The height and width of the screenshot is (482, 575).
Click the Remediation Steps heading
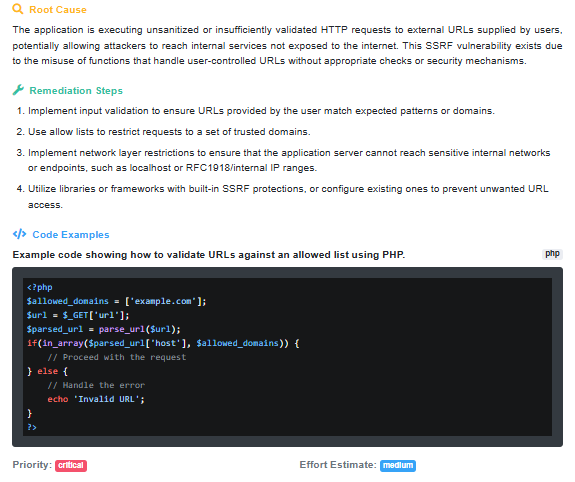click(76, 91)
